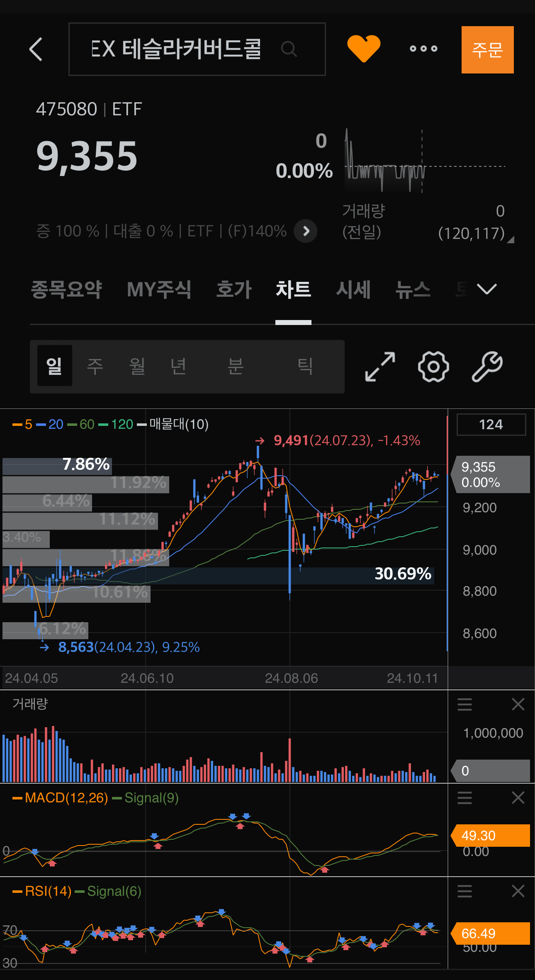This screenshot has height=980, width=535.
Task: Tap the current price 9,355 axis tag
Action: (x=491, y=474)
